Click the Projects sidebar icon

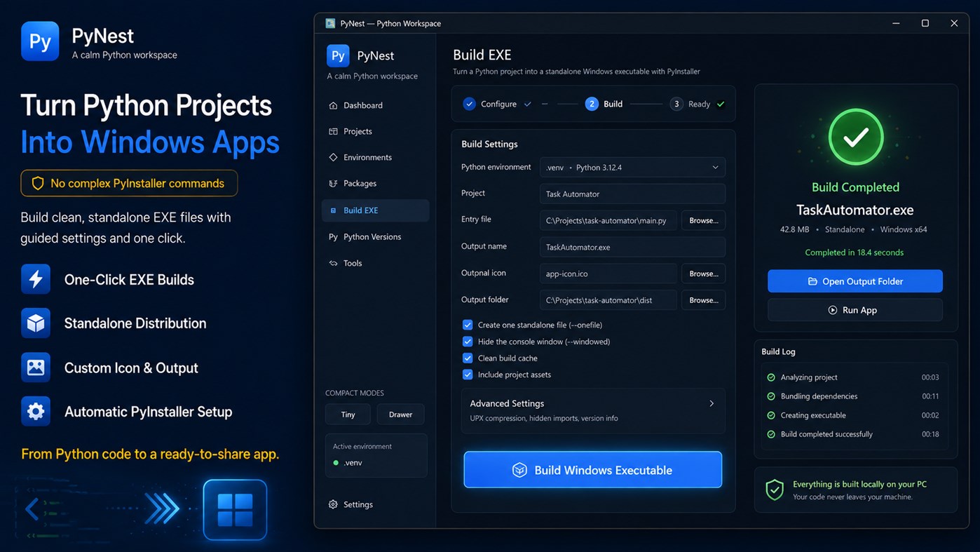coord(333,131)
